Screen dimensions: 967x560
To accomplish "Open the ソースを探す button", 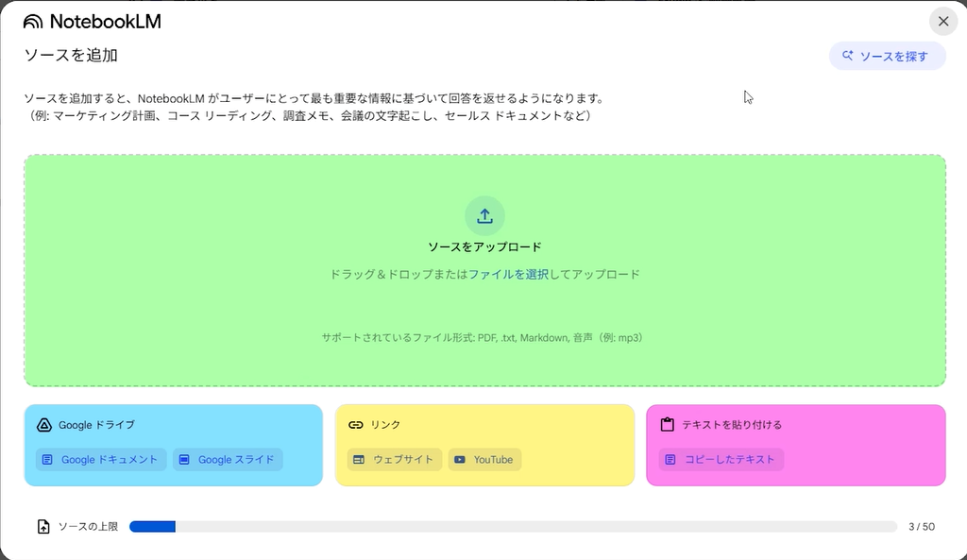I will point(887,57).
